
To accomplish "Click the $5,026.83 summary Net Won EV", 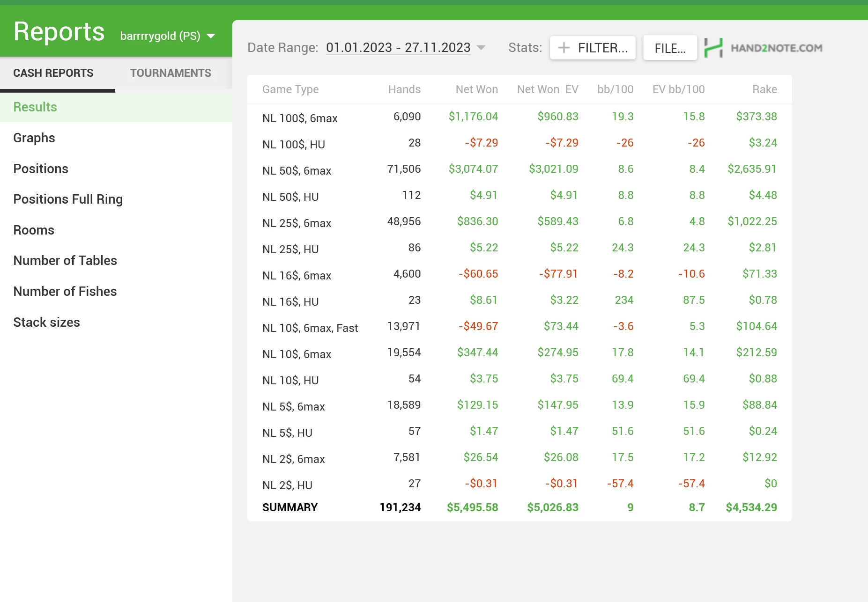I will [553, 507].
